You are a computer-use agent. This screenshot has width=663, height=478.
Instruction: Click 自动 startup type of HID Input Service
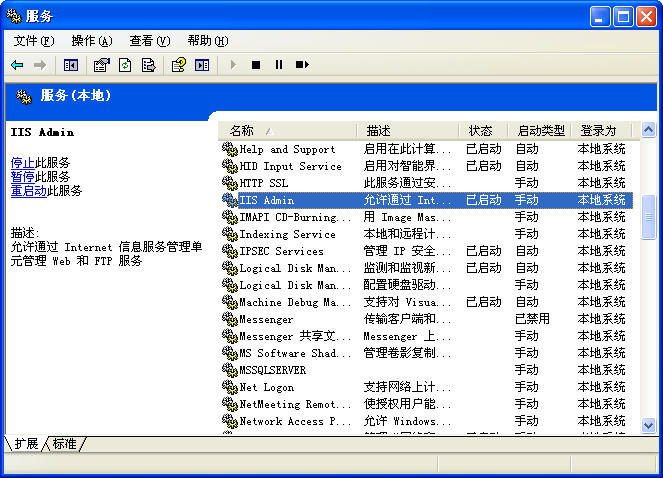pyautogui.click(x=526, y=166)
